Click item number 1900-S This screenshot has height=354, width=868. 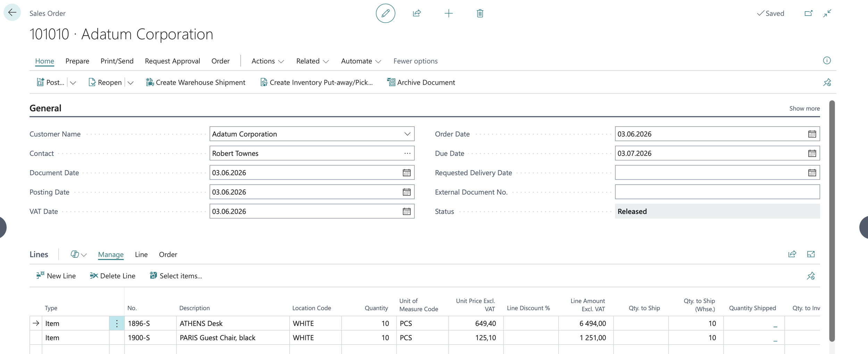point(139,338)
